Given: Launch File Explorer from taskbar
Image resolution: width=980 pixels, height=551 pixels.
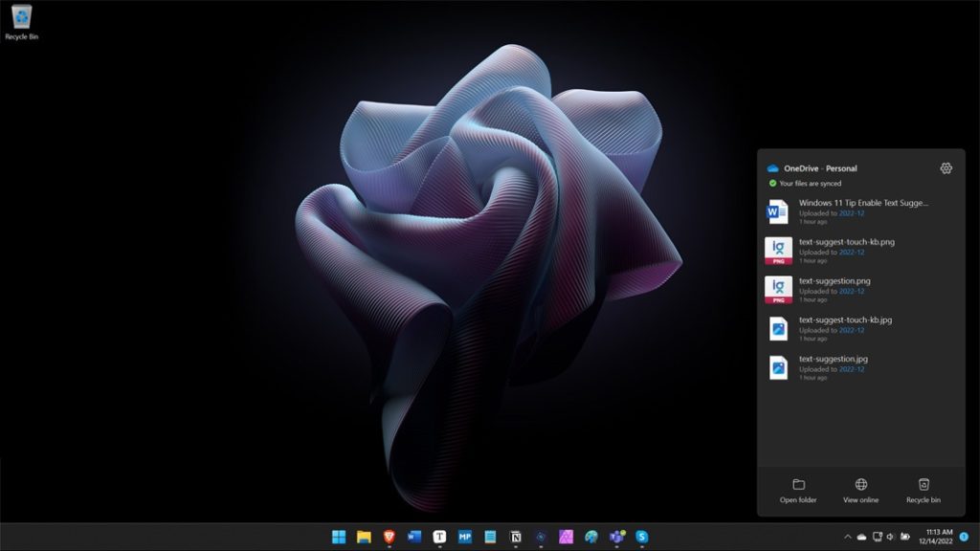Looking at the screenshot, I should 364,537.
